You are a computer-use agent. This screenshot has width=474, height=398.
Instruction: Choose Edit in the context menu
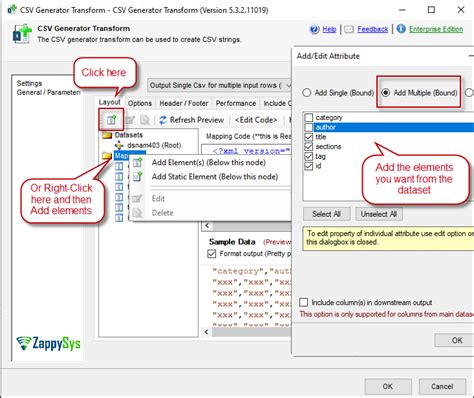pyautogui.click(x=158, y=199)
